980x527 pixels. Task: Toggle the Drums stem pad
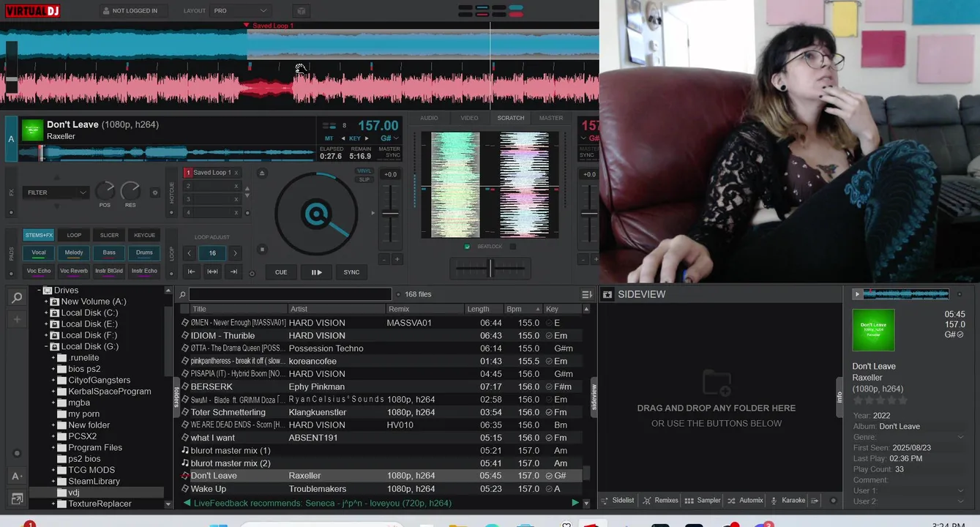(x=144, y=253)
